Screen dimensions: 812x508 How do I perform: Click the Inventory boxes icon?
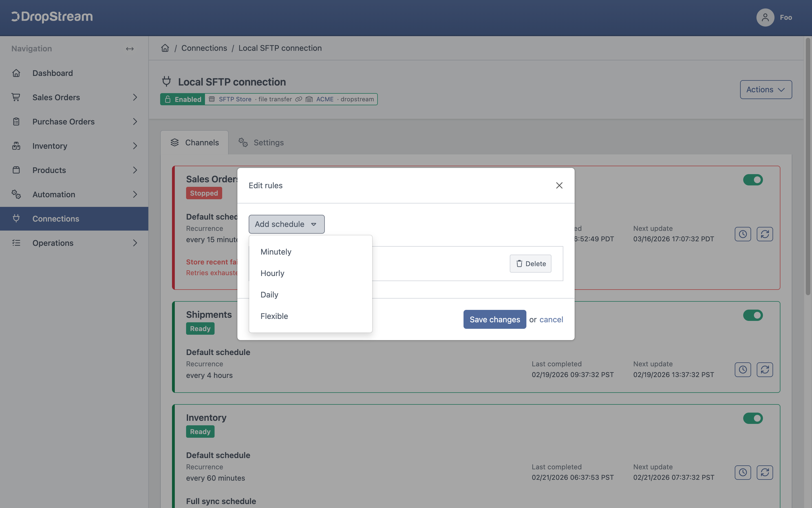coord(16,146)
